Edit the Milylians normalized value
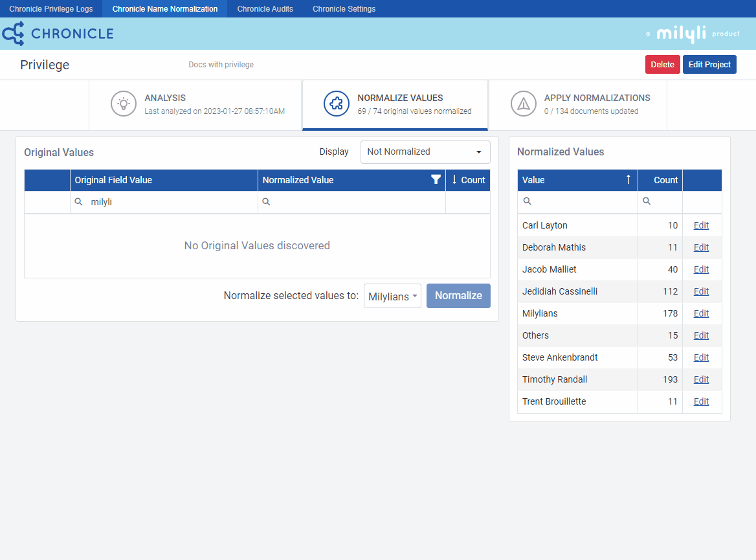This screenshot has height=560, width=756. tap(701, 313)
